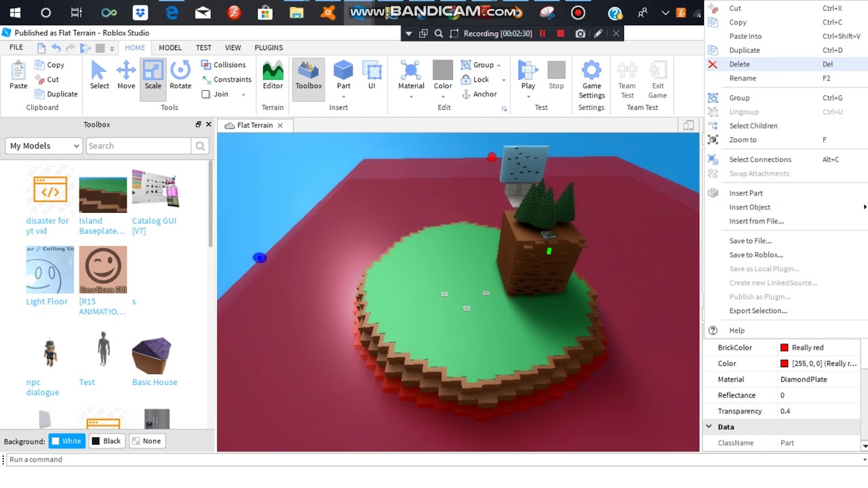Image resolution: width=868 pixels, height=488 pixels.
Task: Undock the Toolbox panel
Action: (198, 125)
